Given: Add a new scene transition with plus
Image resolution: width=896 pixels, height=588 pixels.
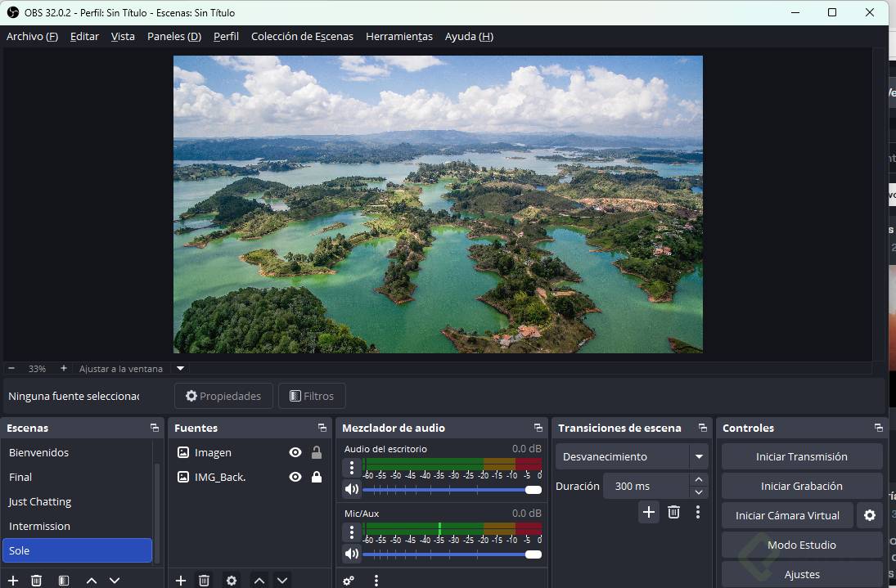Looking at the screenshot, I should pyautogui.click(x=649, y=512).
